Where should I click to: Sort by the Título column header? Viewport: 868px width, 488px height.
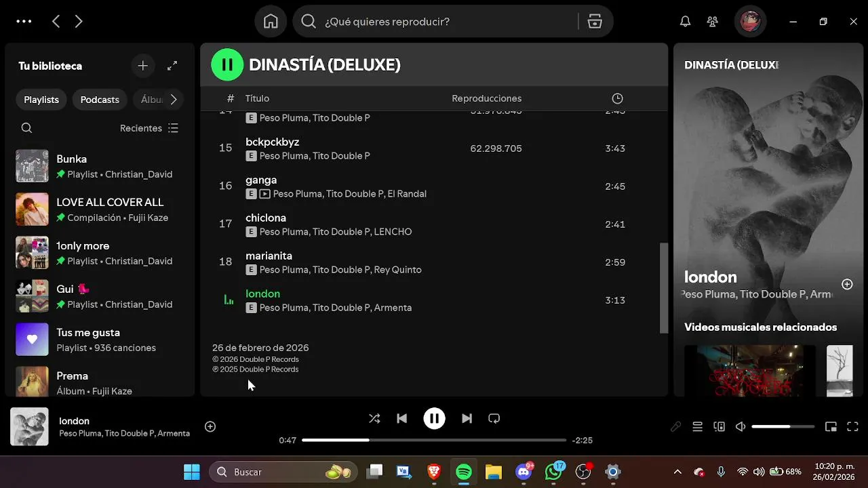257,98
